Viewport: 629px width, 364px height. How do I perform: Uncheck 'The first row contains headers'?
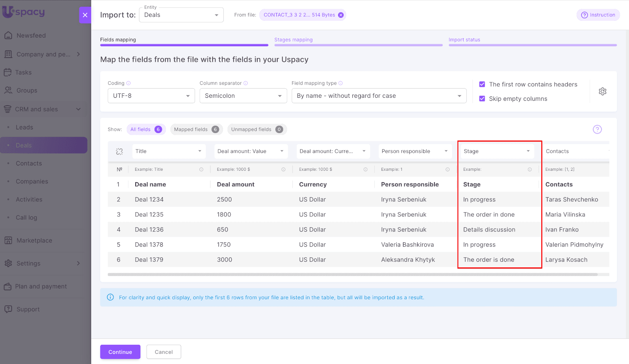(x=482, y=84)
